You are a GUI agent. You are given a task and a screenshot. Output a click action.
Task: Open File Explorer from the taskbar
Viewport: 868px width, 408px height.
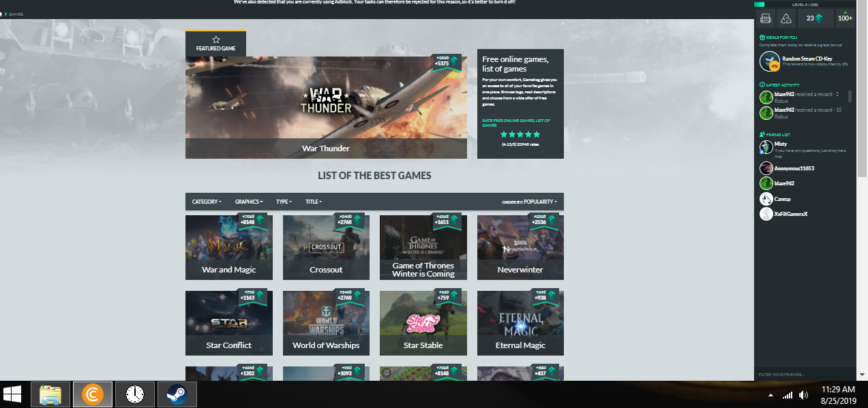coord(50,394)
